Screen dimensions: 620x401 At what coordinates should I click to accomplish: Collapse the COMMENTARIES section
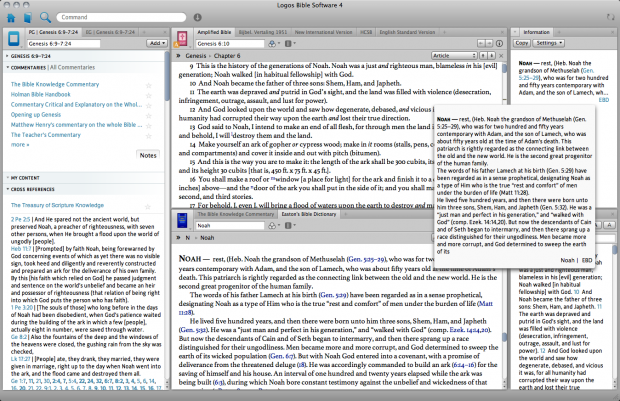pyautogui.click(x=7, y=68)
